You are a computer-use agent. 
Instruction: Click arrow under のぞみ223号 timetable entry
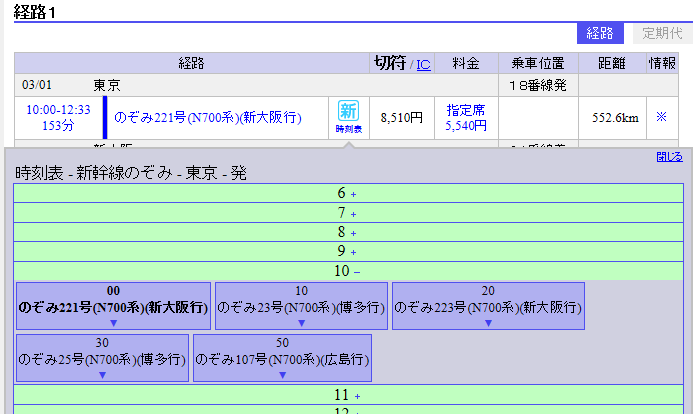click(488, 323)
